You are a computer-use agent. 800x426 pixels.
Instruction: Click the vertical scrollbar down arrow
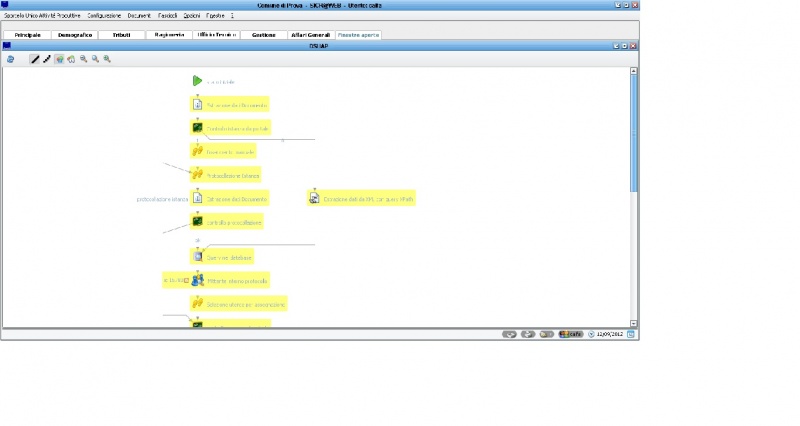pyautogui.click(x=634, y=323)
